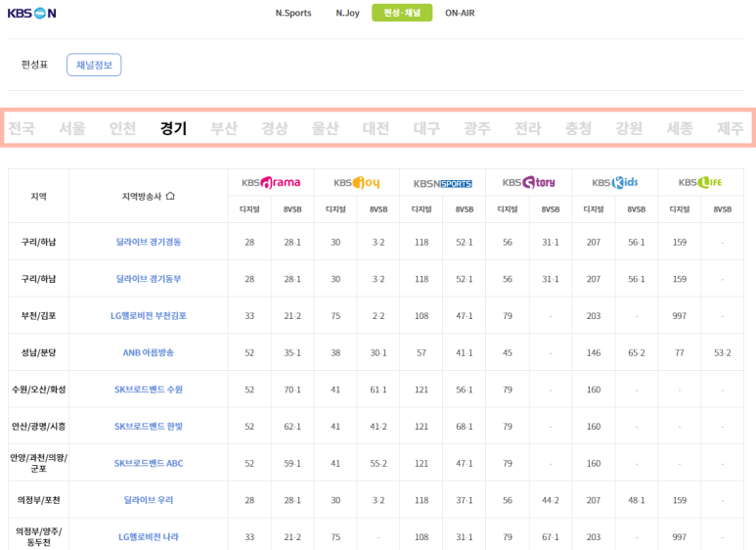Image resolution: width=756 pixels, height=550 pixels.
Task: Click the 65-2 cell in ANB row
Action: pyautogui.click(x=637, y=352)
